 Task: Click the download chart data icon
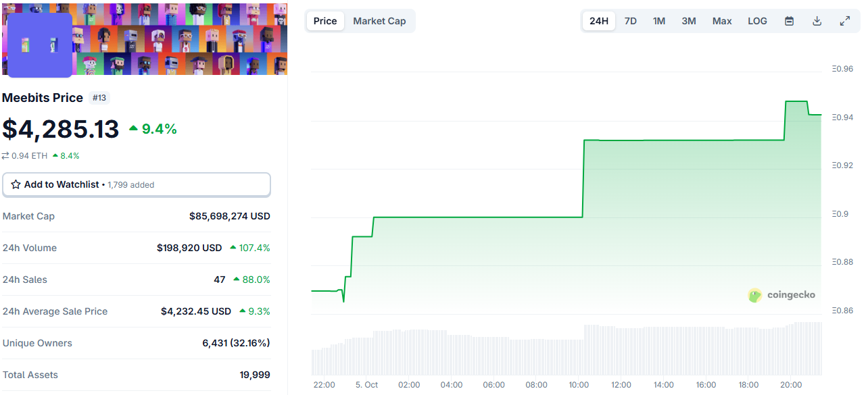pos(817,21)
